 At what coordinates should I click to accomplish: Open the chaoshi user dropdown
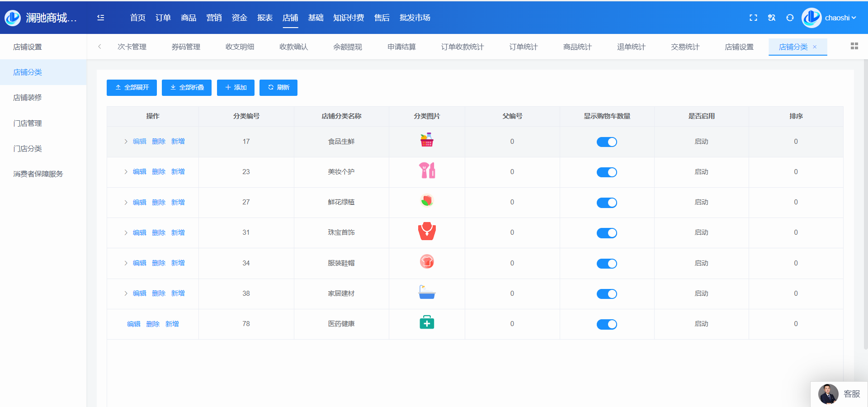840,18
